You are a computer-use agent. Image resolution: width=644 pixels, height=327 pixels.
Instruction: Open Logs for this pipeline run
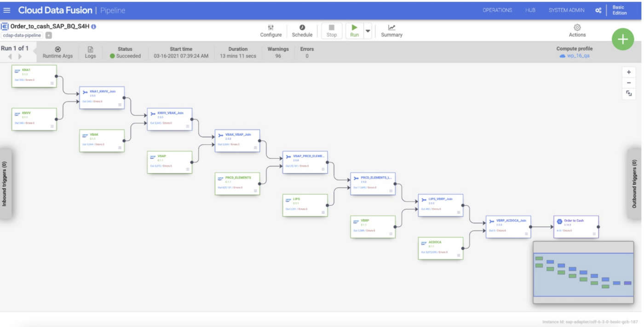(90, 52)
